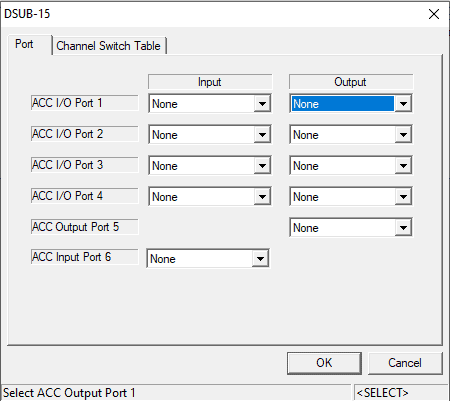450x401 pixels.
Task: Cancel the DSUB-15 dialog
Action: pyautogui.click(x=405, y=363)
